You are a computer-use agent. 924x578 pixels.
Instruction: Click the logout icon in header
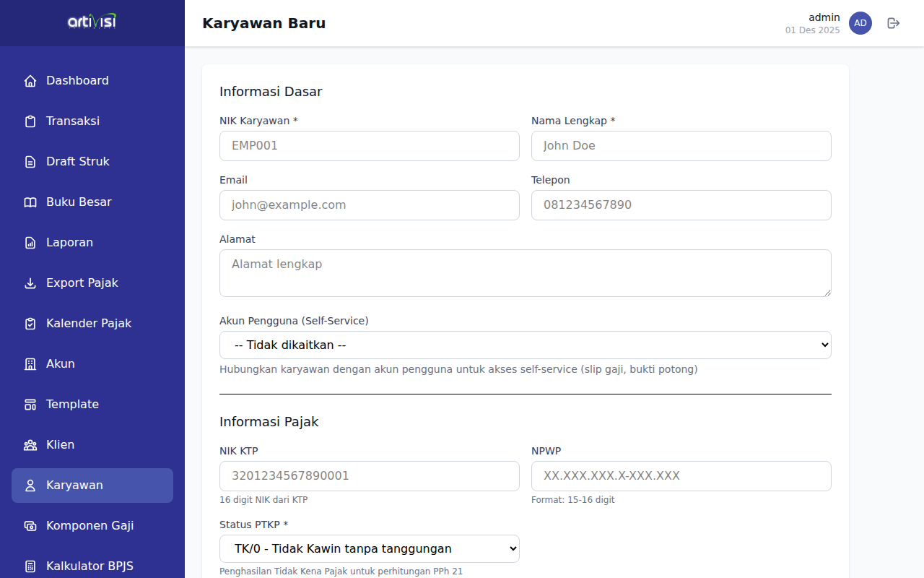coord(894,23)
